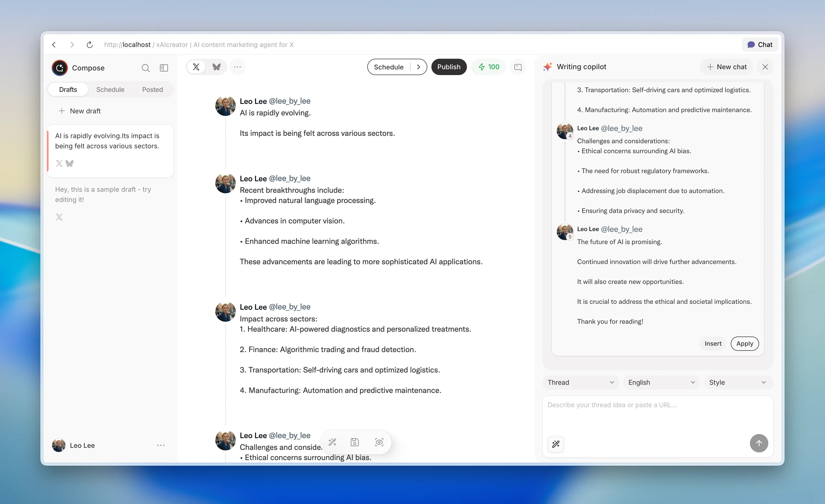Apply the copilot's suggested thread
The image size is (825, 504).
745,344
